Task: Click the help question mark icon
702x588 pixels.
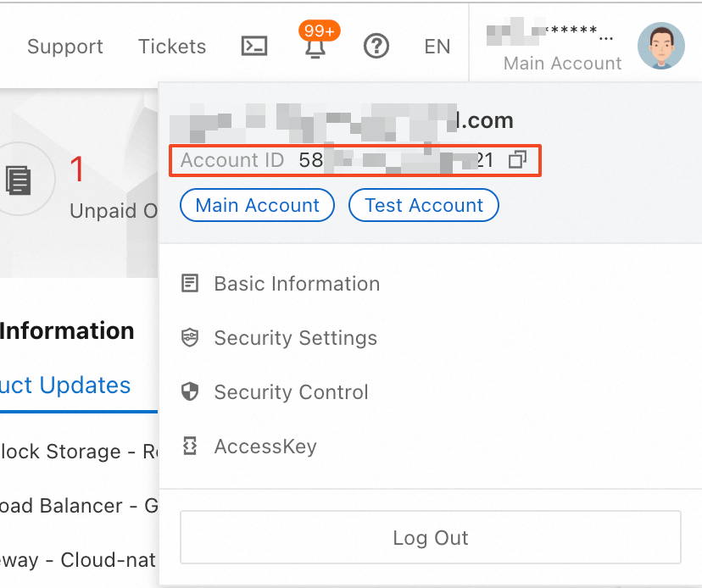Action: pos(376,46)
